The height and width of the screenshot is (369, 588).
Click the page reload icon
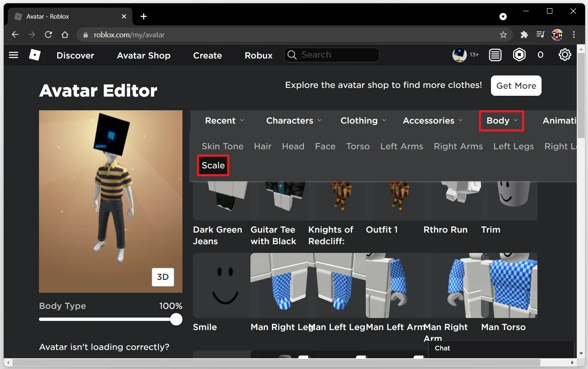(48, 35)
